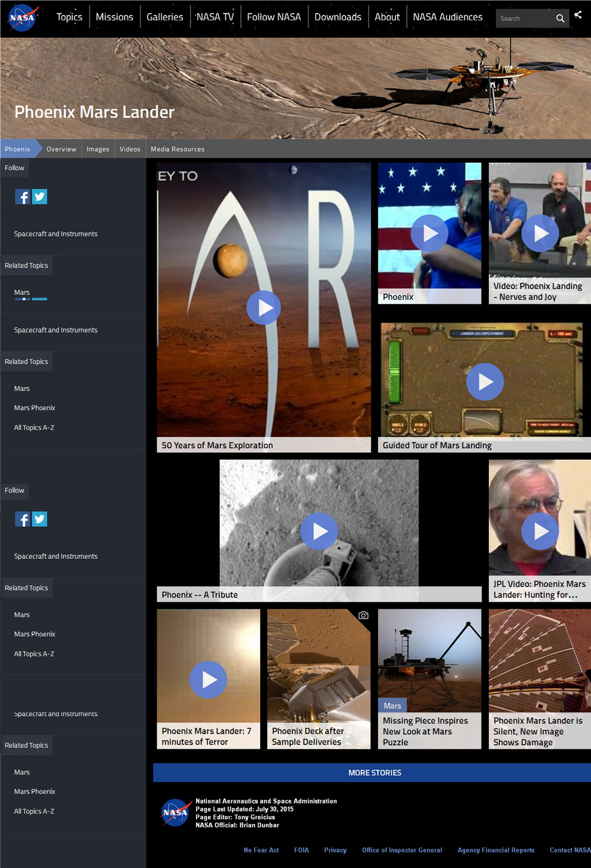
Task: Click the 50 Years of Mars Exploration caption
Action: [x=217, y=445]
